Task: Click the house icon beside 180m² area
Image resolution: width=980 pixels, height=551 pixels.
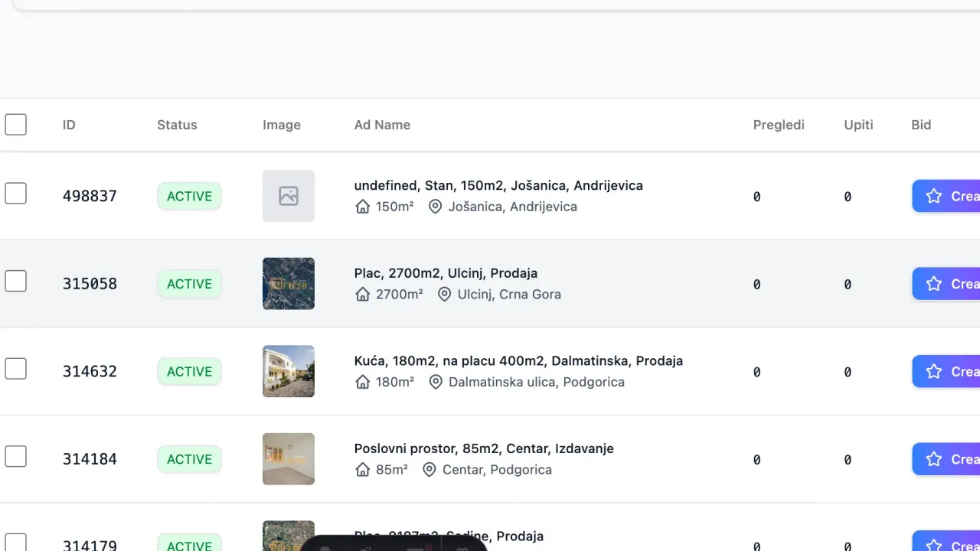Action: click(363, 382)
